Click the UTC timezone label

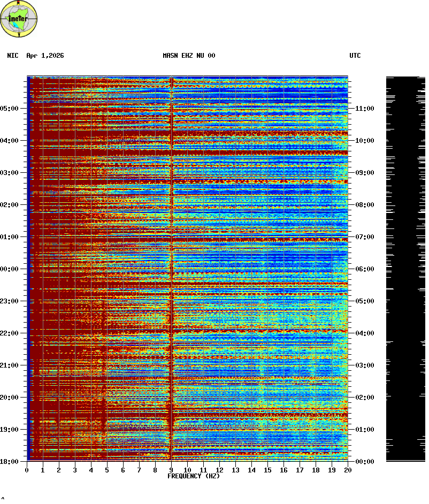(355, 56)
